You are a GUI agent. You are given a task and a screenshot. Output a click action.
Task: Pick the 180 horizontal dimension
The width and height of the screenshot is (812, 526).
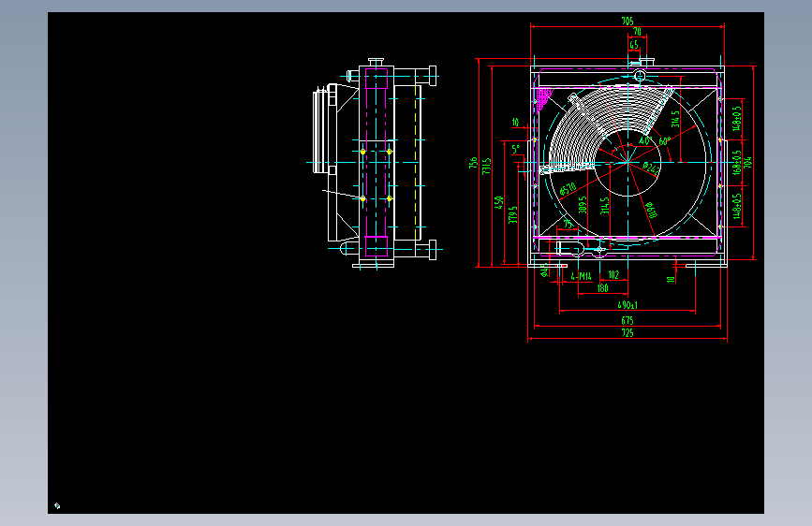click(603, 288)
